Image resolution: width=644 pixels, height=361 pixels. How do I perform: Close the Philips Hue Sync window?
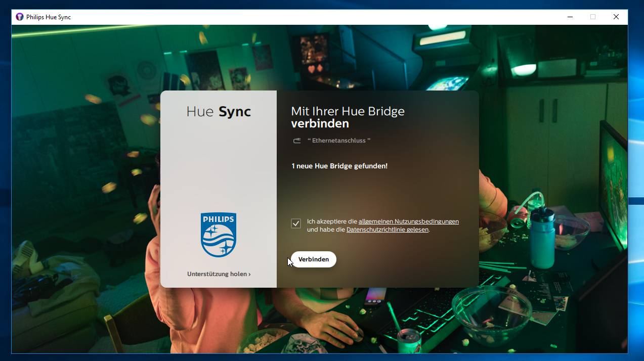(616, 17)
